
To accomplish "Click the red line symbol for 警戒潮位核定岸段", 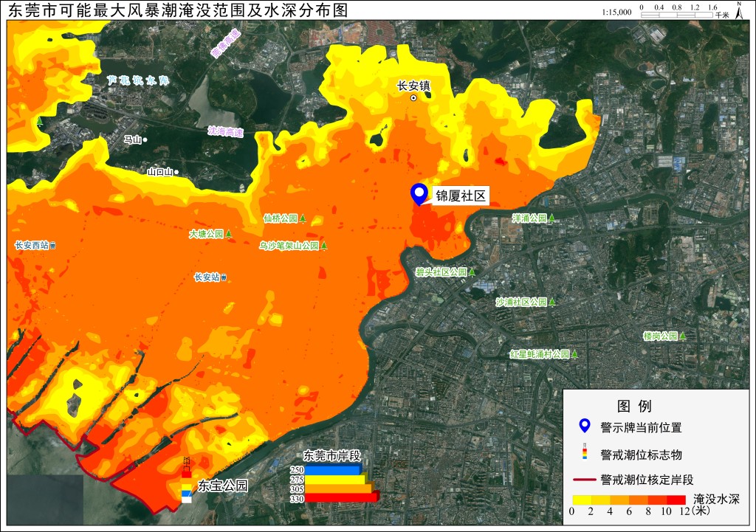I will point(584,480).
